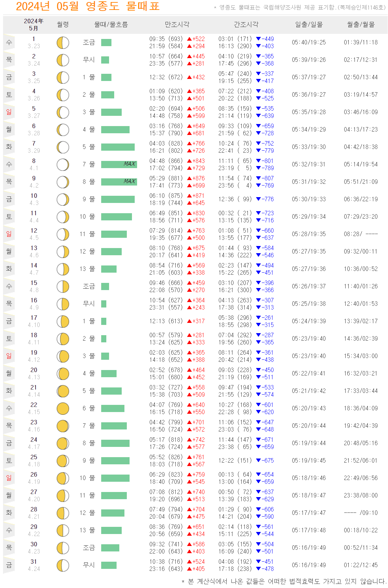388x588 pixels.
Task: Select the green flow bar for May 1 조금
Action: [106, 42]
